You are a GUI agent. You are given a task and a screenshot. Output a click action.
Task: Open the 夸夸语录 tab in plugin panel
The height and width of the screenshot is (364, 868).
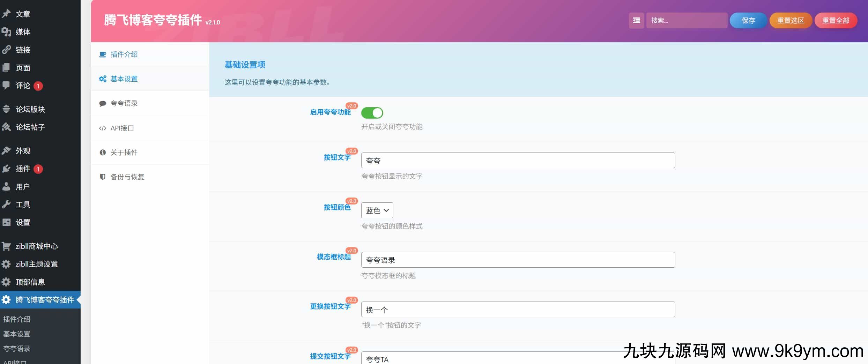[x=124, y=103]
